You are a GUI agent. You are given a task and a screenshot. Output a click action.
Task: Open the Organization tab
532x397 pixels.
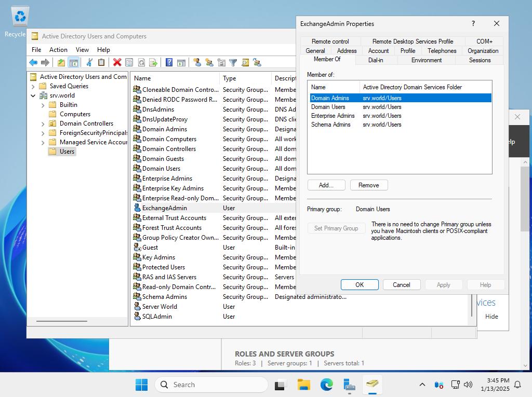pos(483,51)
